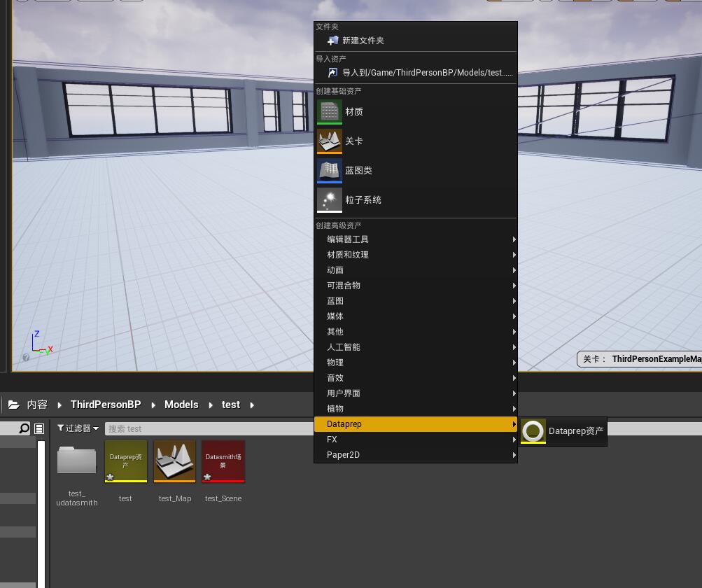
Task: Toggle the sources panel folder icon
Action: pos(14,404)
